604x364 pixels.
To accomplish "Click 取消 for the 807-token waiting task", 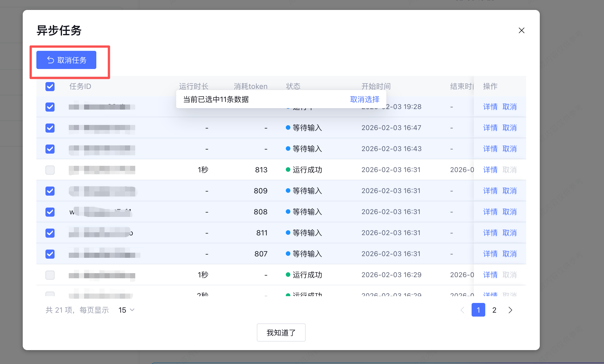I will coord(509,254).
